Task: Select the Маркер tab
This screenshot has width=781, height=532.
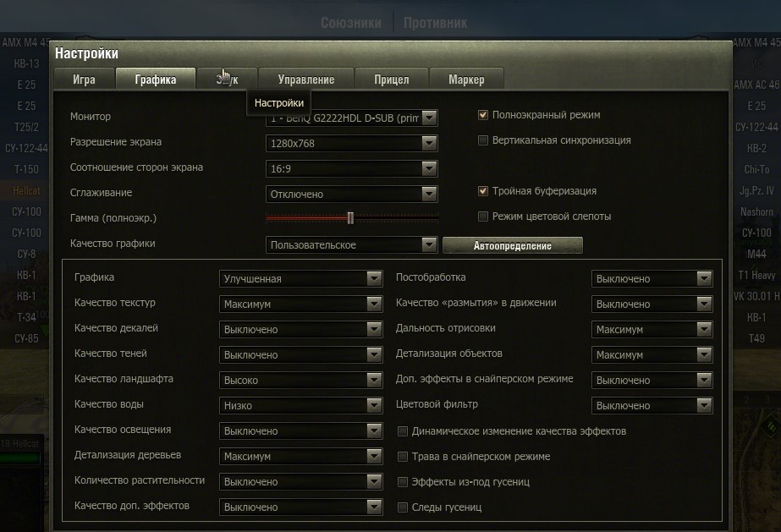Action: tap(466, 80)
